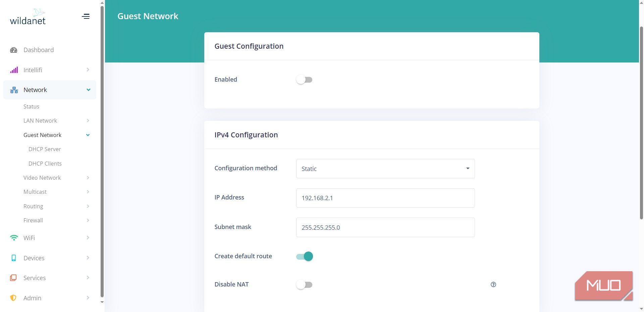Open the DHCP Server page

(45, 149)
